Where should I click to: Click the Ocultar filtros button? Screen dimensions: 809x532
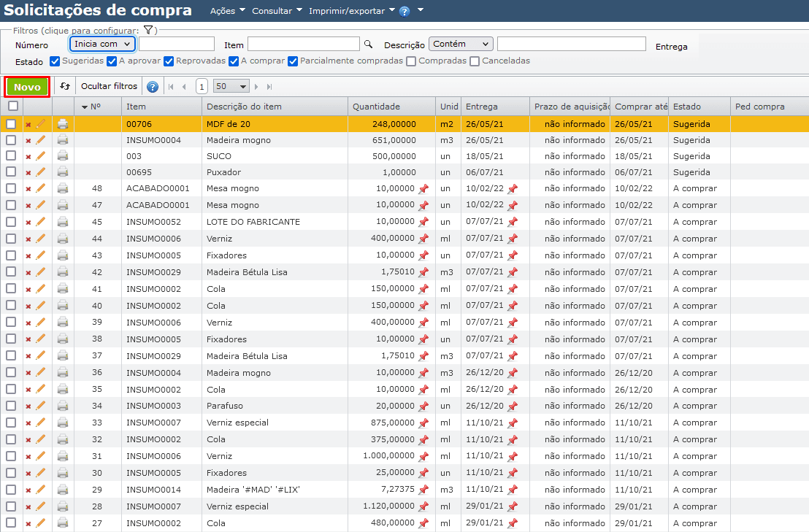(109, 86)
